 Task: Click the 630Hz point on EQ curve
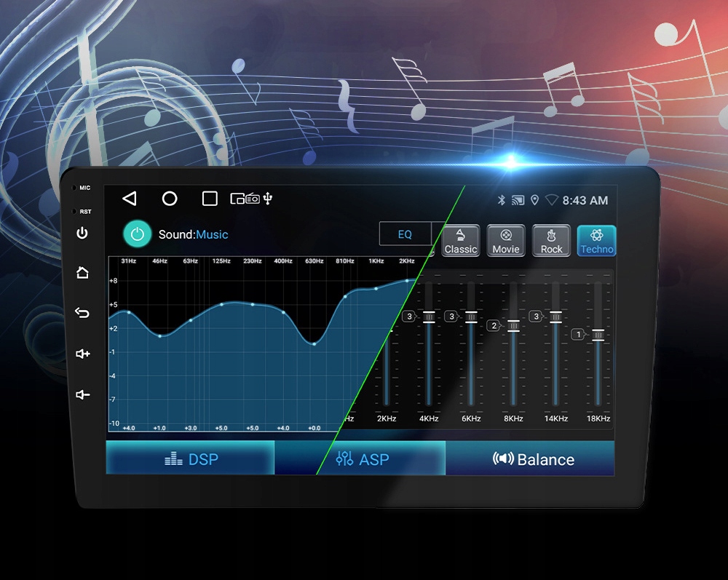314,343
